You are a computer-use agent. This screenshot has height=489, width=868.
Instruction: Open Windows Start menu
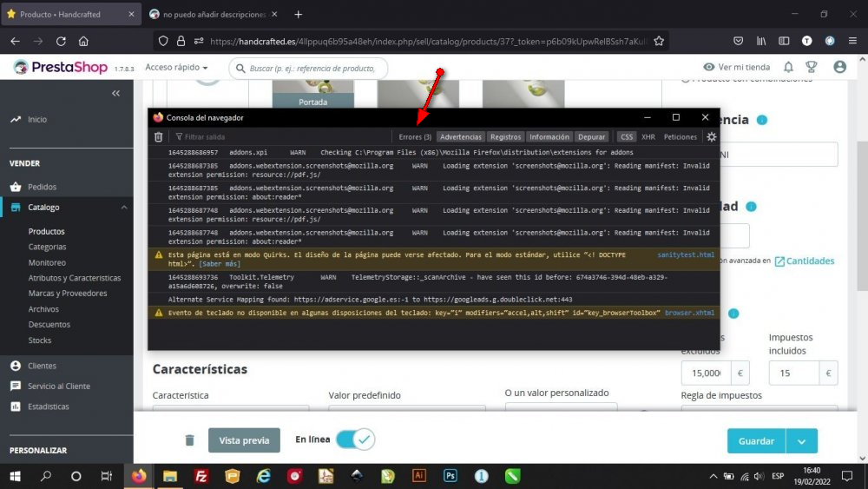(x=16, y=476)
